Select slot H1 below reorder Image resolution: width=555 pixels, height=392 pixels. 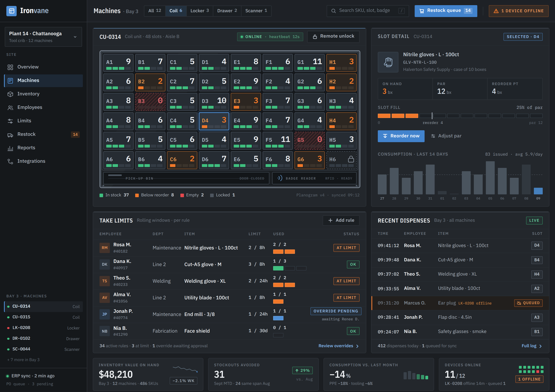(341, 63)
